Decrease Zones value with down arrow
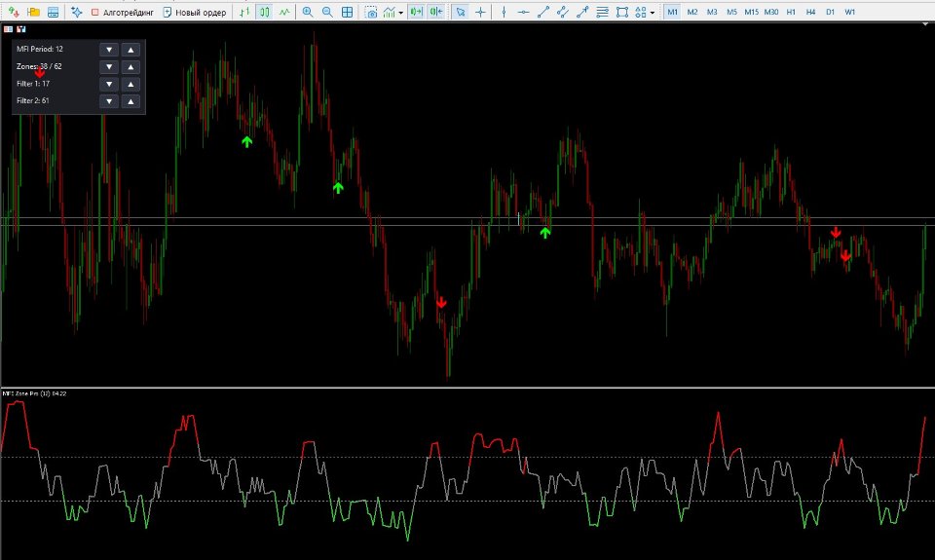Screen dimensions: 935x560 pos(109,67)
